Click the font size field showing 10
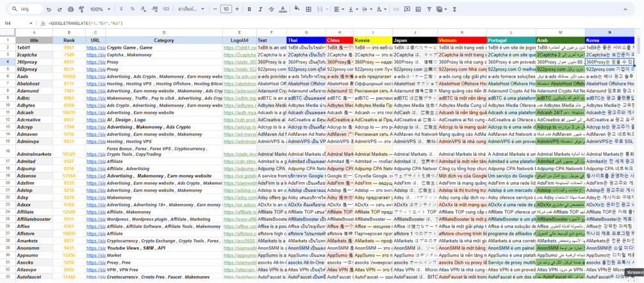 pos(226,9)
